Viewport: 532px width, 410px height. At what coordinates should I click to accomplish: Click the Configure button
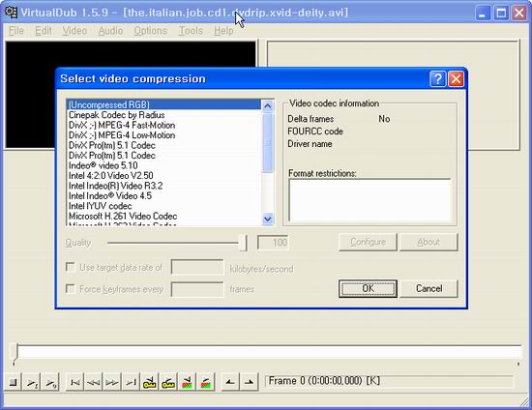coord(368,242)
